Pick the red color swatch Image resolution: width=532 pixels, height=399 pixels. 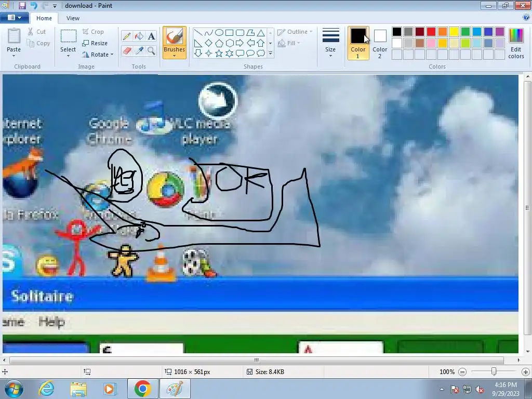(431, 32)
